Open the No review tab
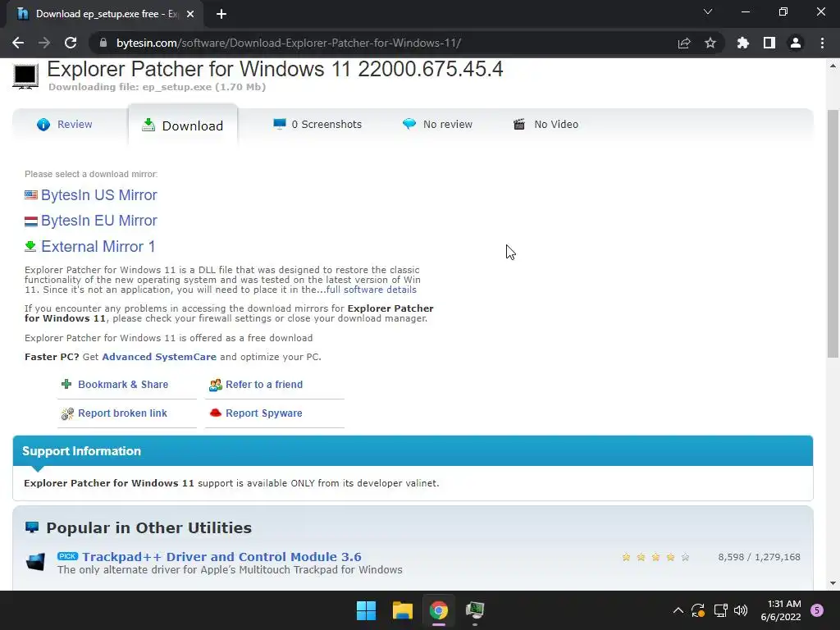Screen dimensions: 840x630 tap(437, 125)
